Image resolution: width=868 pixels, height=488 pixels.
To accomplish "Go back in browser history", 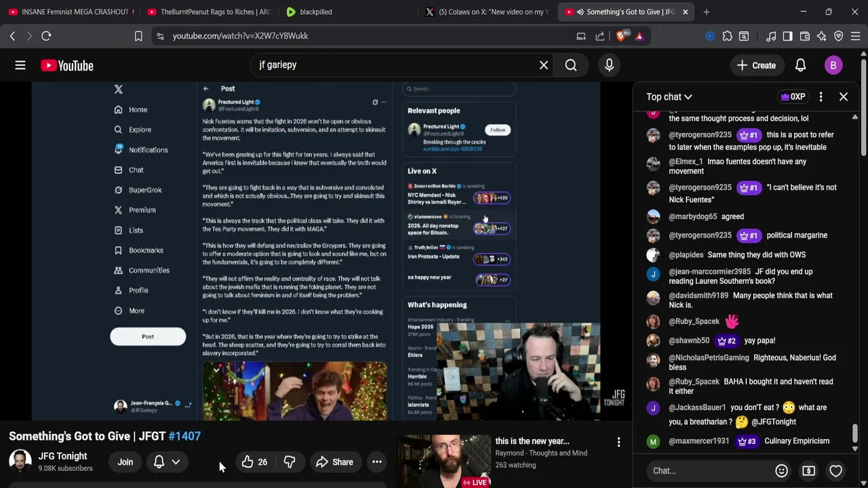I will coord(12,36).
